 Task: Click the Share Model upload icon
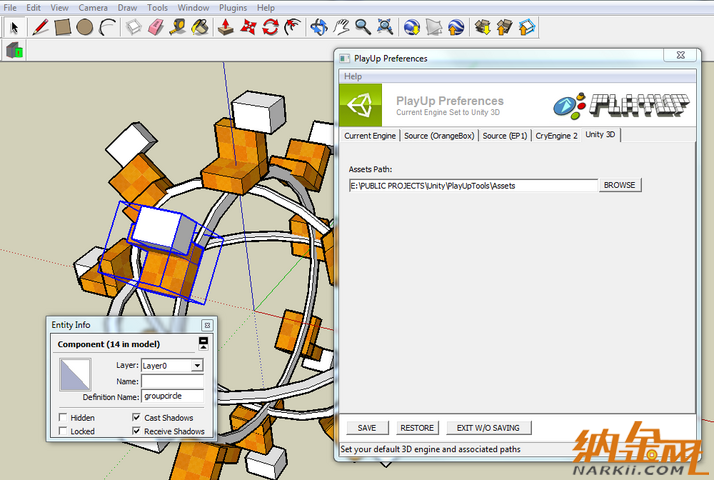click(x=505, y=27)
